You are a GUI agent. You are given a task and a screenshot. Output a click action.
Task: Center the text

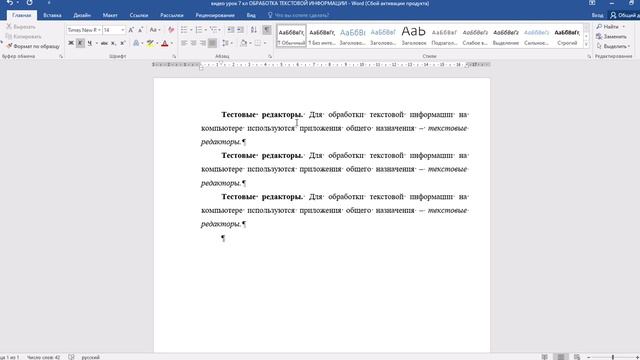point(193,43)
